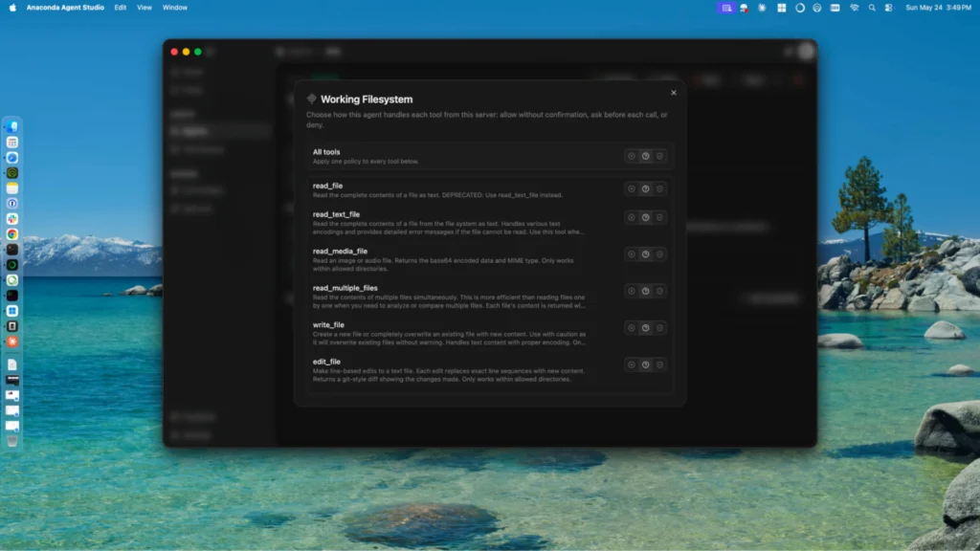Screen dimensions: 980x551
Task: Open Slack from the Dock
Action: 12,219
